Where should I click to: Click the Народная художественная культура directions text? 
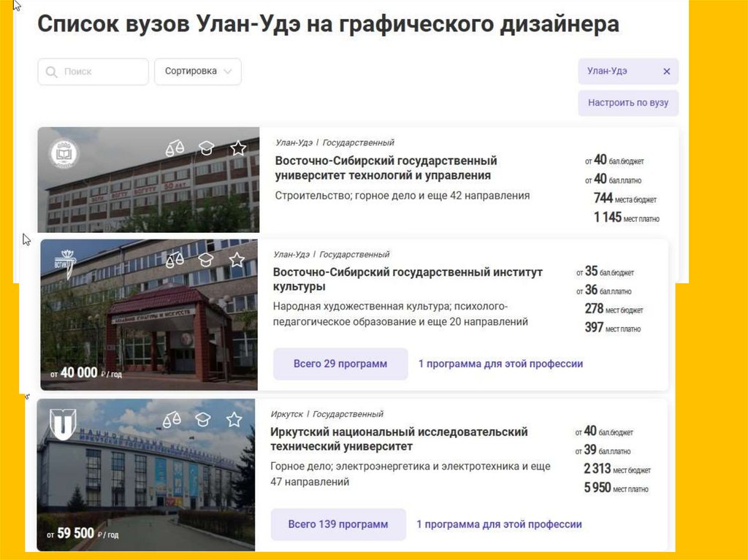point(400,314)
